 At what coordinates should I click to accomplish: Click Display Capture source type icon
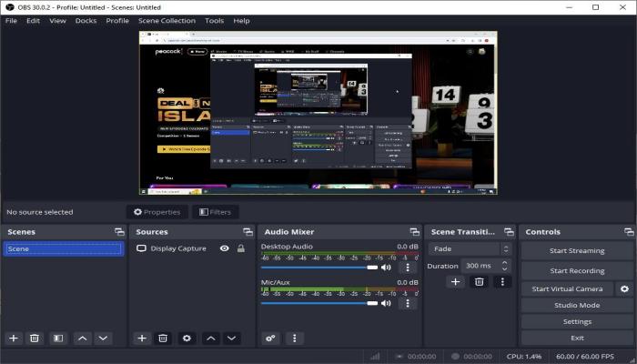pos(141,248)
